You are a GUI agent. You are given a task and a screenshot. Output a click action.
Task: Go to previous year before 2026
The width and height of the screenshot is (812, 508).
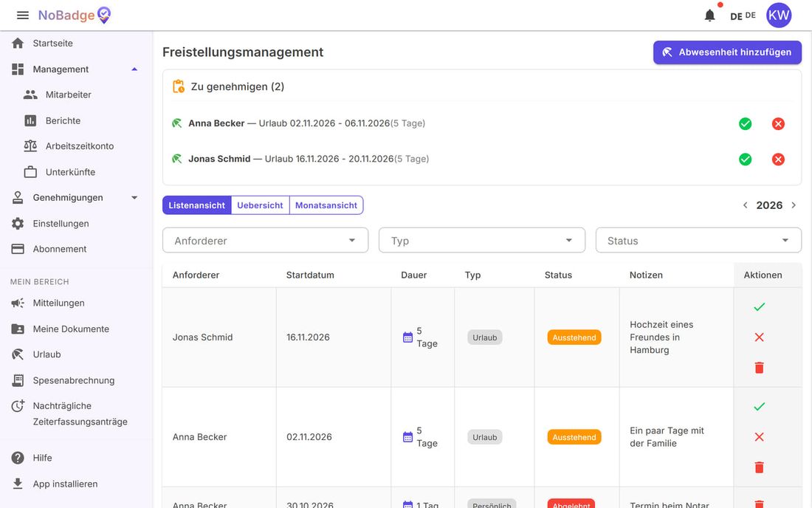click(x=746, y=205)
